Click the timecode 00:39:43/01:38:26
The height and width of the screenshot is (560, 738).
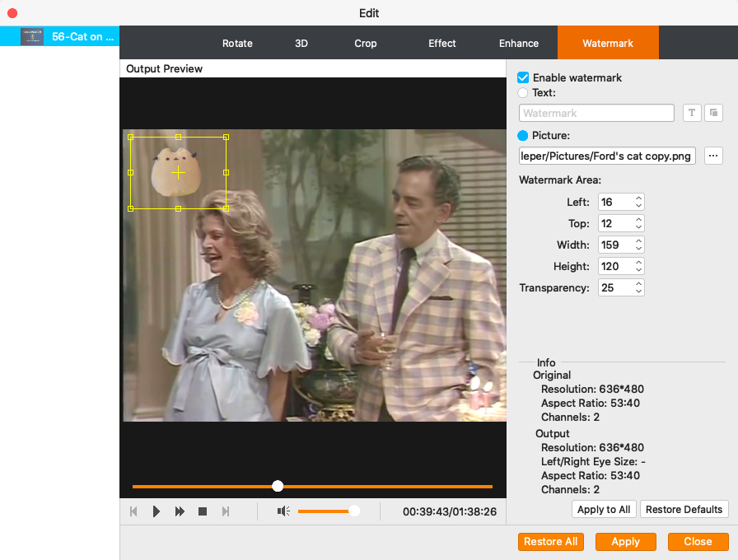tap(450, 511)
